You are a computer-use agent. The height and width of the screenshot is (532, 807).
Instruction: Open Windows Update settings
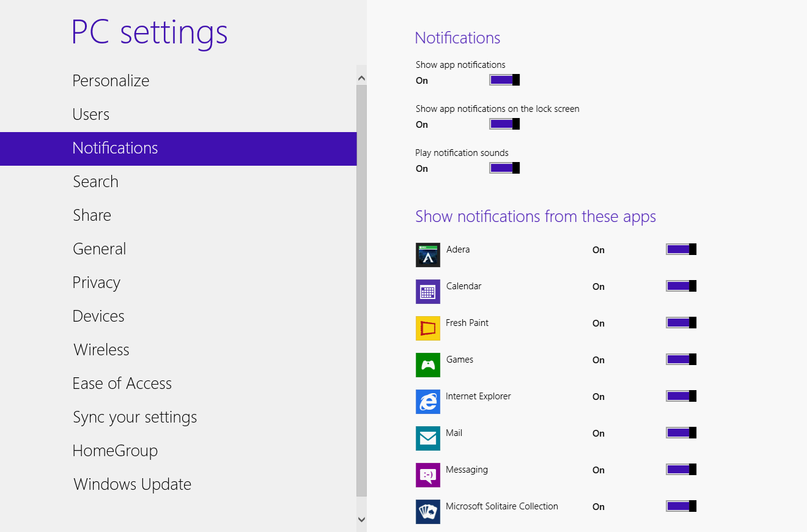[178, 484]
